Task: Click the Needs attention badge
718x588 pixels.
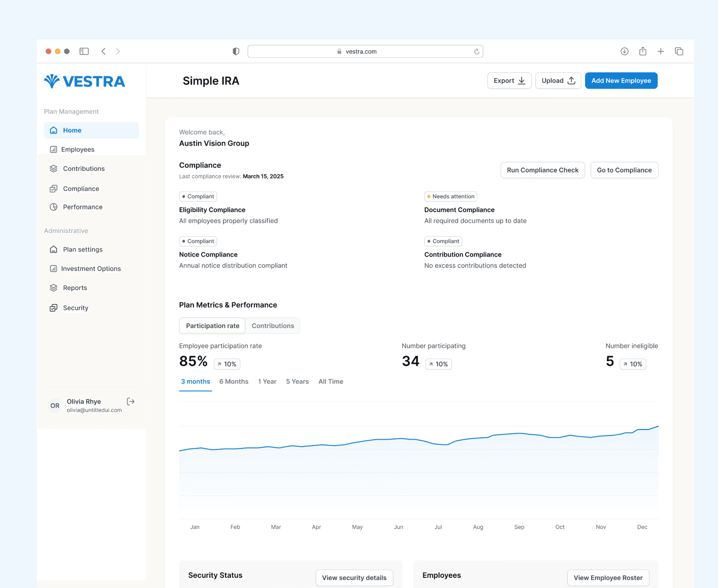Action: (x=451, y=197)
